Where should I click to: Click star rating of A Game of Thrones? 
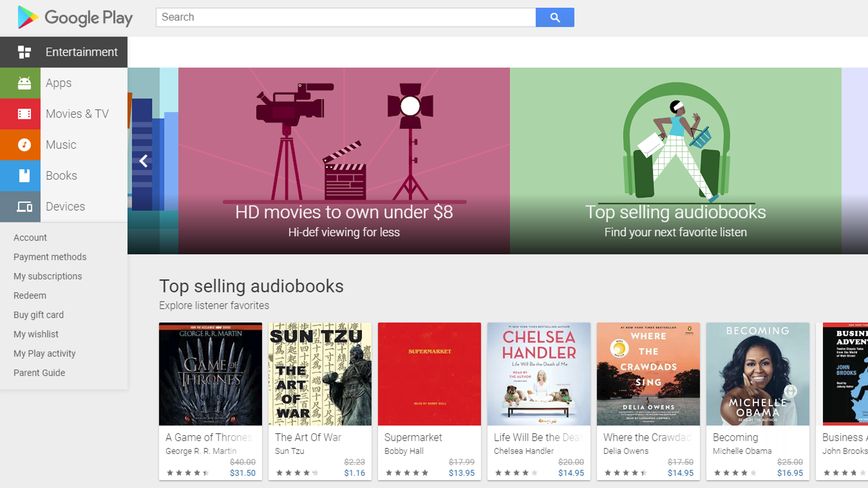point(188,473)
